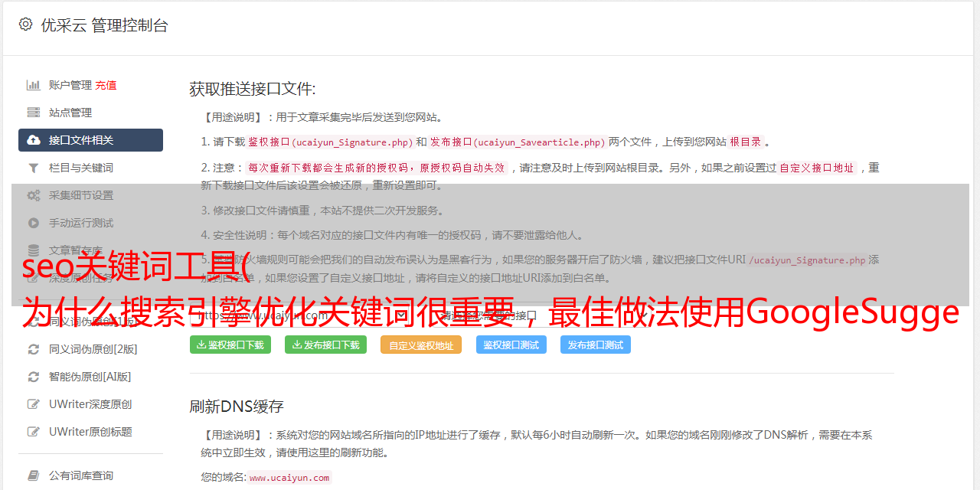
Task: Click the orange 自定义鉴权地址 button
Action: 421,345
